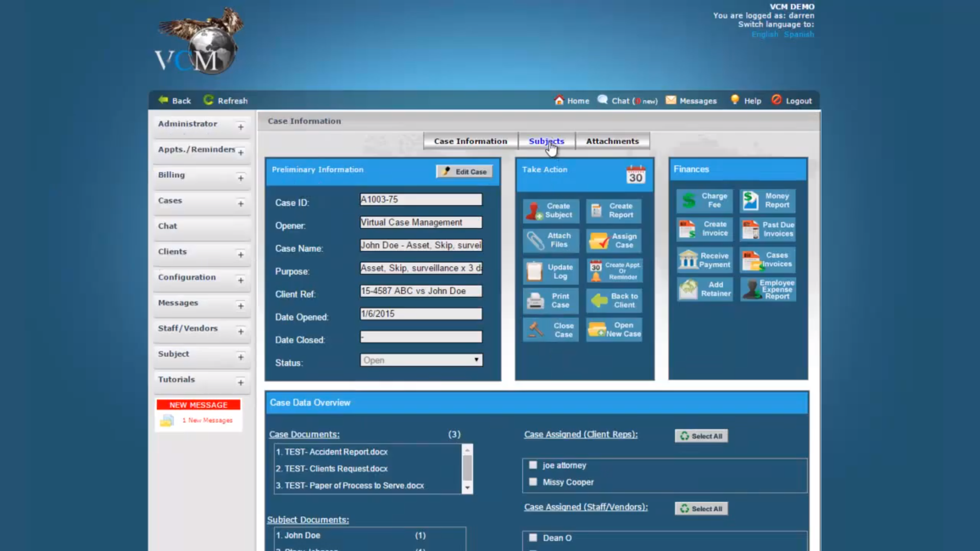Open the Receive Payment bank icon
Viewport: 980px width, 551px height.
pyautogui.click(x=688, y=260)
